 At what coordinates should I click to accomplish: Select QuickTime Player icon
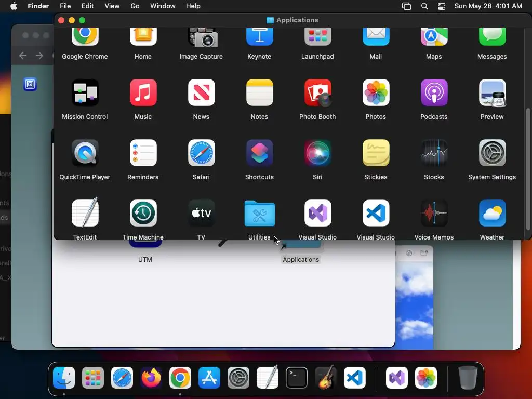tap(85, 153)
